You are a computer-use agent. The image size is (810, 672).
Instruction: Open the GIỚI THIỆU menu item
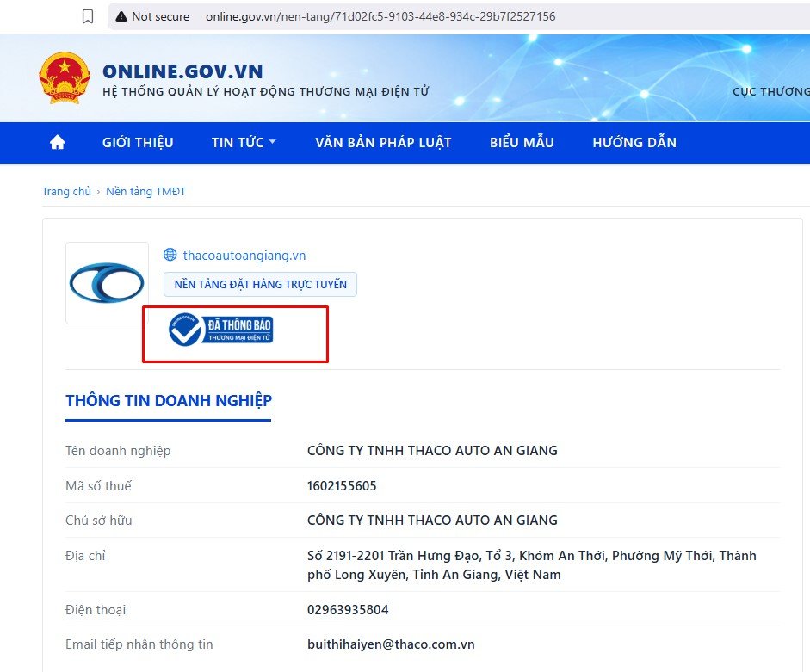(138, 143)
